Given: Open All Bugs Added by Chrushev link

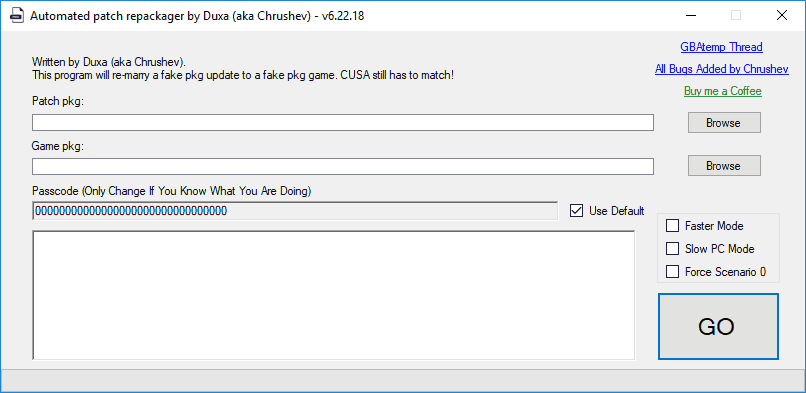Looking at the screenshot, I should [722, 69].
